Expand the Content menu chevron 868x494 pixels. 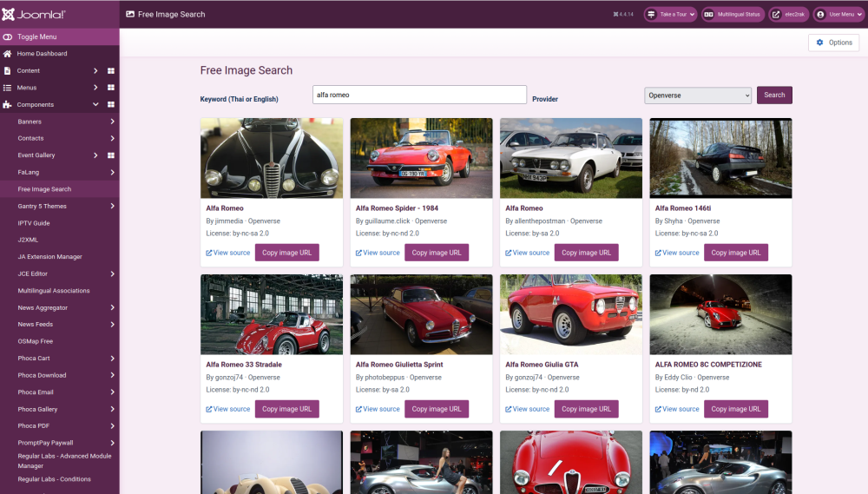(x=95, y=71)
